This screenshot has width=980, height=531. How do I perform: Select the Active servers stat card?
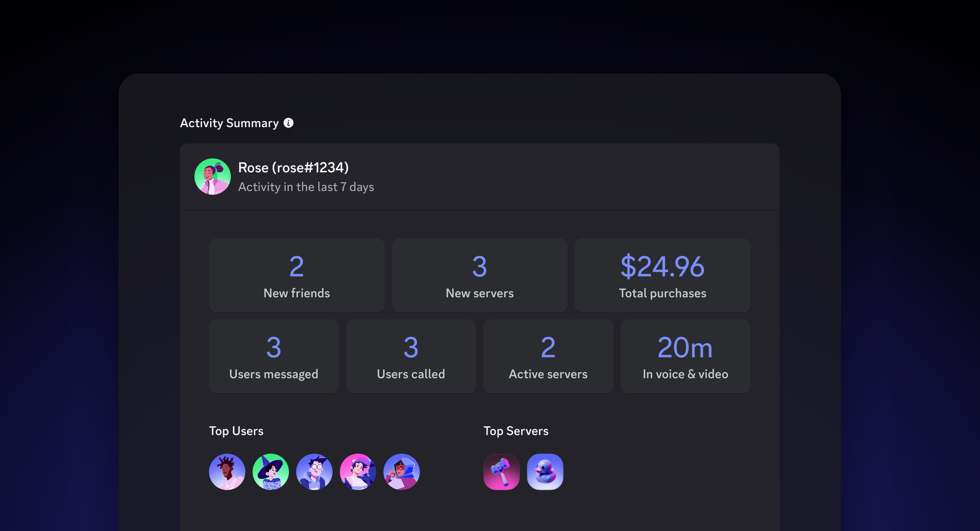pos(548,356)
